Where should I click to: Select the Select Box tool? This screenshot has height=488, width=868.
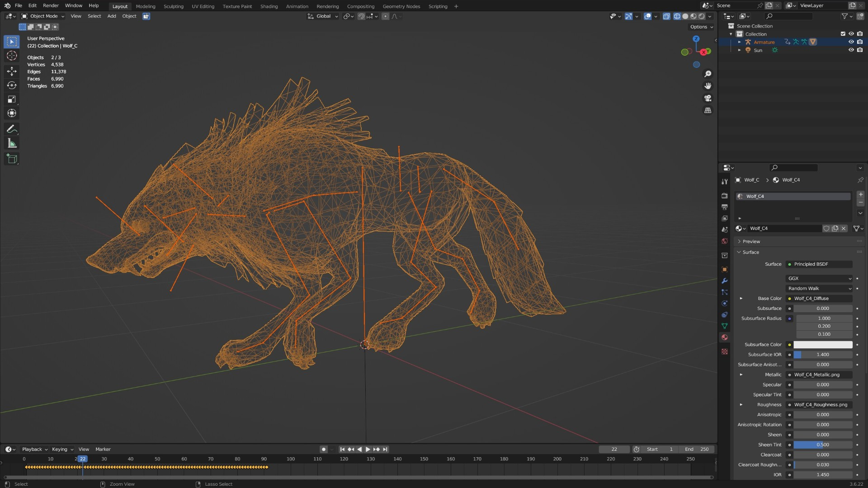pos(12,42)
